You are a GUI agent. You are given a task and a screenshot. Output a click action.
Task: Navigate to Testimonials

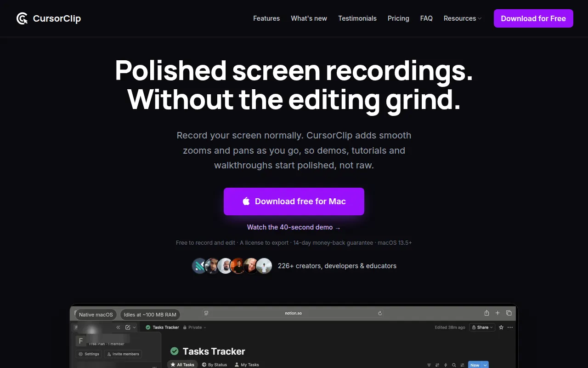(357, 18)
